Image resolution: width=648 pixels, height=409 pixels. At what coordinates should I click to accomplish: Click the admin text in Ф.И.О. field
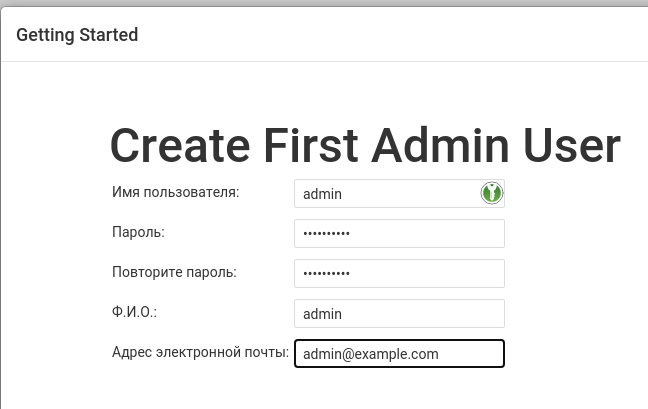322,314
